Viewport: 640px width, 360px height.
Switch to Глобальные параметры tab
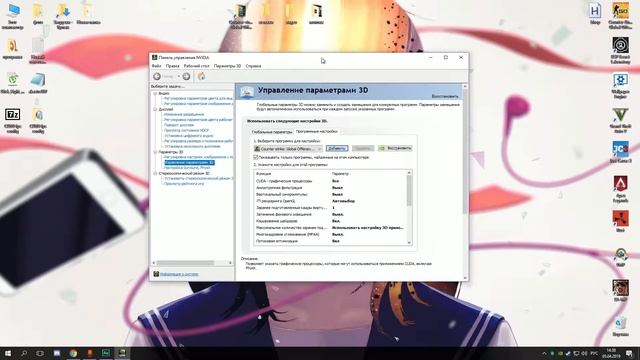coord(271,132)
